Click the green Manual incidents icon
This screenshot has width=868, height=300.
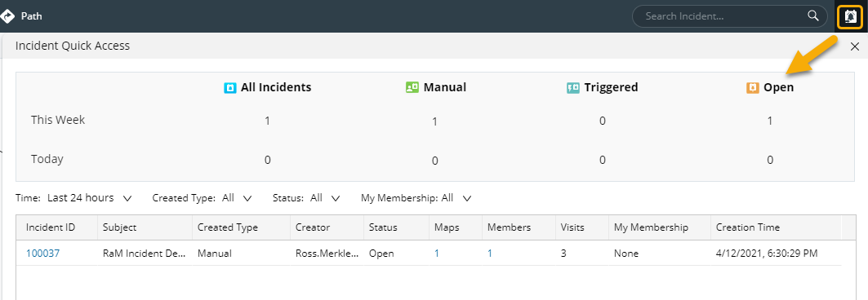coord(412,87)
